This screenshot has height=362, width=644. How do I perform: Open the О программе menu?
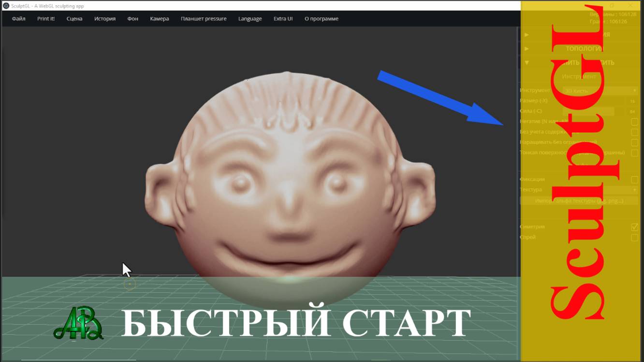click(x=322, y=19)
